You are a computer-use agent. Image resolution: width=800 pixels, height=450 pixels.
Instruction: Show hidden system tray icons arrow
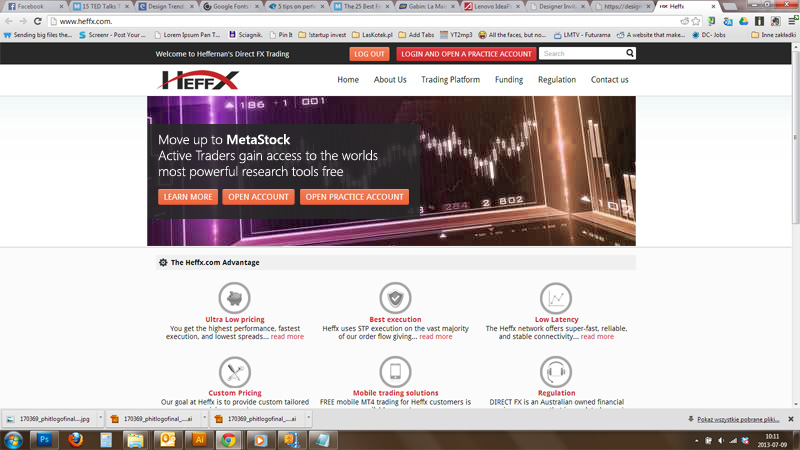click(x=696, y=440)
